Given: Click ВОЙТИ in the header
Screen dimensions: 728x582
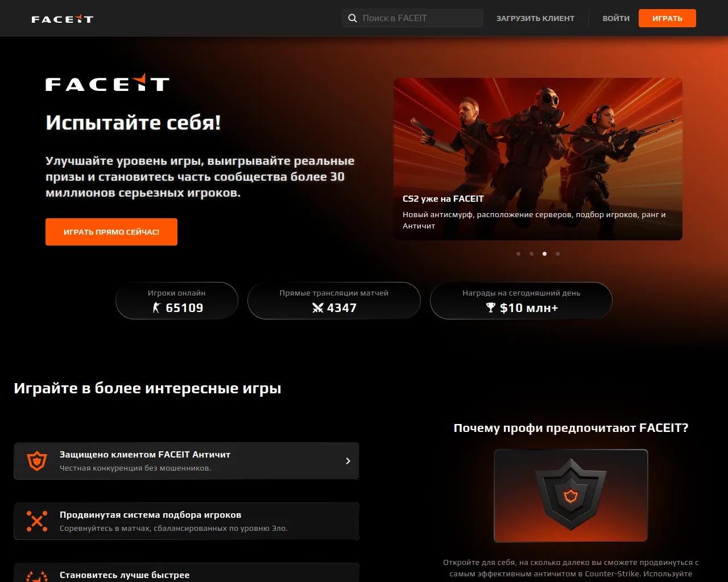Looking at the screenshot, I should [616, 18].
